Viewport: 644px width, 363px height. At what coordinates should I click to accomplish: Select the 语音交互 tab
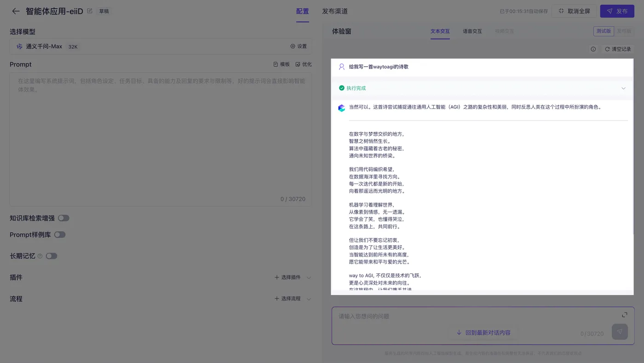472,31
